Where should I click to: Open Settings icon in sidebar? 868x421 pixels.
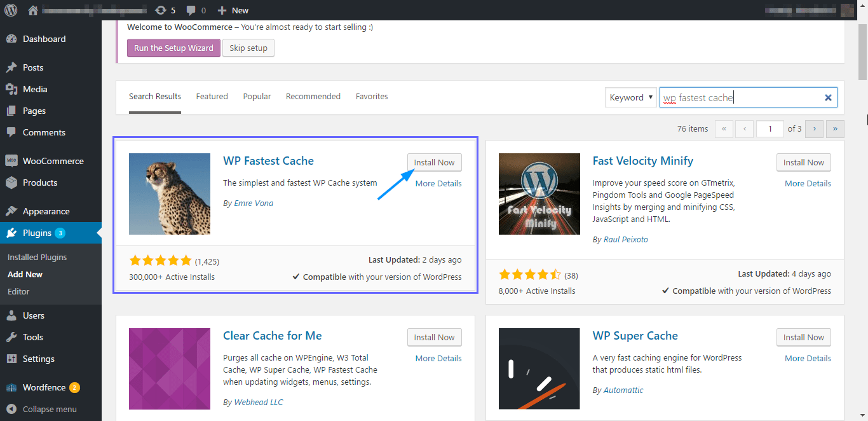tap(11, 359)
